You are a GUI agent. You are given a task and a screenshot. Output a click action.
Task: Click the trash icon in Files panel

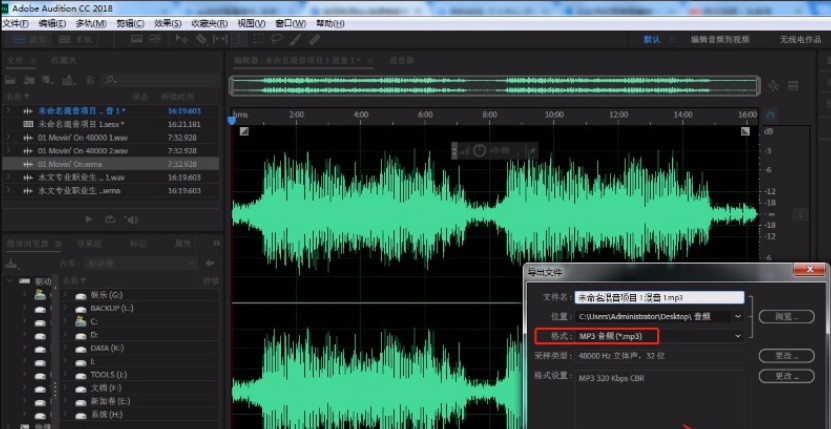click(x=90, y=80)
